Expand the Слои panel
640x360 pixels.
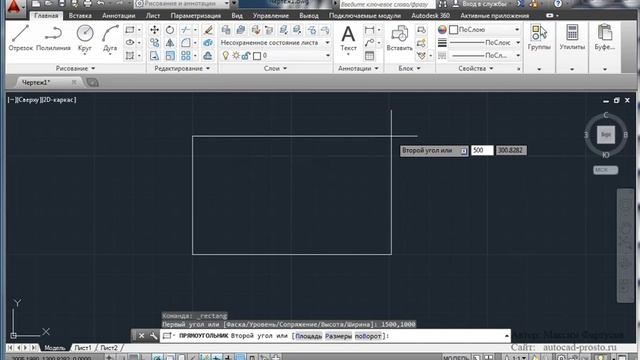coord(275,69)
